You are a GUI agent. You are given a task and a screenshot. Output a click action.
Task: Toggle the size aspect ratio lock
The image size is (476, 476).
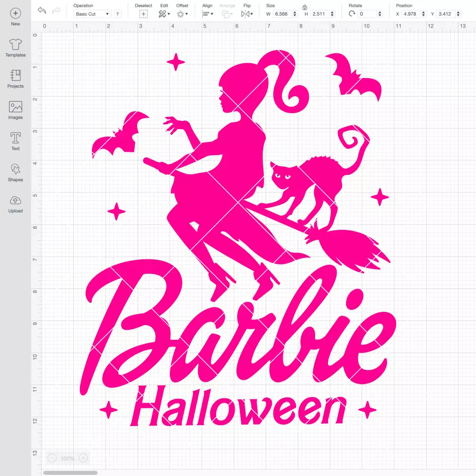point(305,7)
